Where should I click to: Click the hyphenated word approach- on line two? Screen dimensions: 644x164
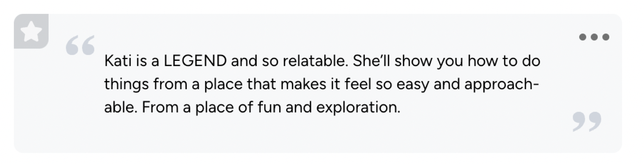click(x=501, y=84)
